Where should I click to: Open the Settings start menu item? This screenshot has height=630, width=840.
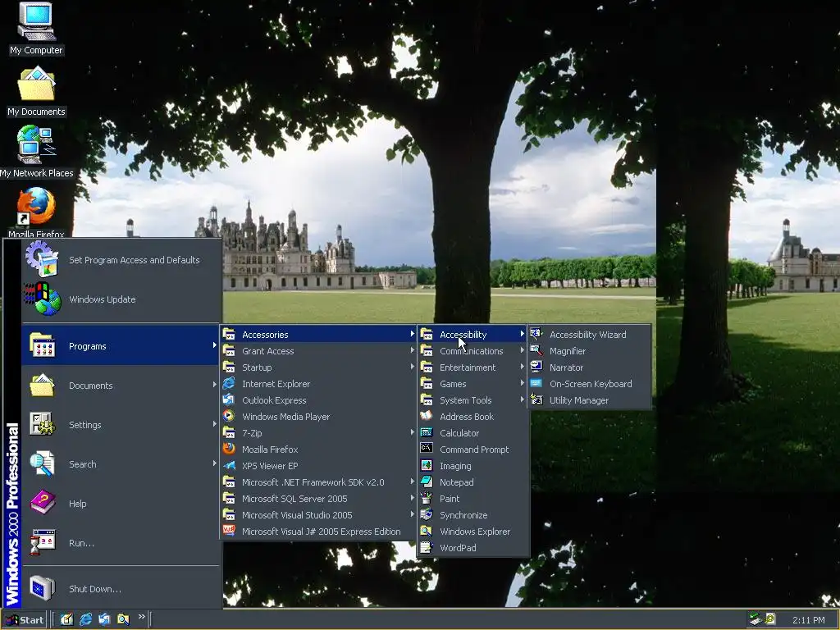click(121, 425)
